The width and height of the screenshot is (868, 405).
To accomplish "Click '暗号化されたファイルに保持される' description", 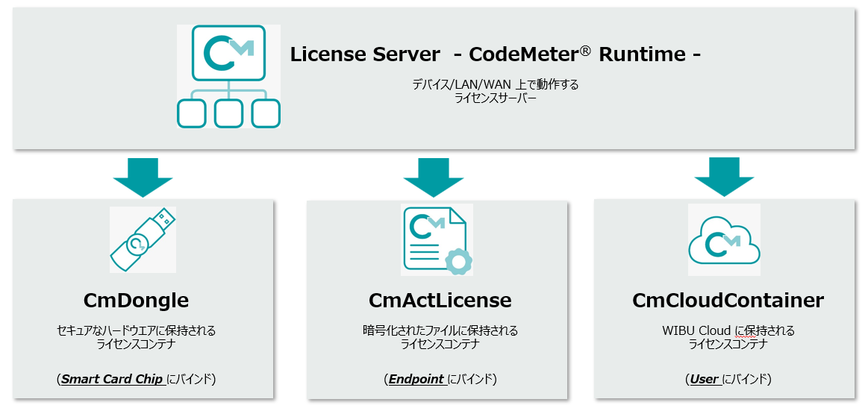I will [x=440, y=331].
